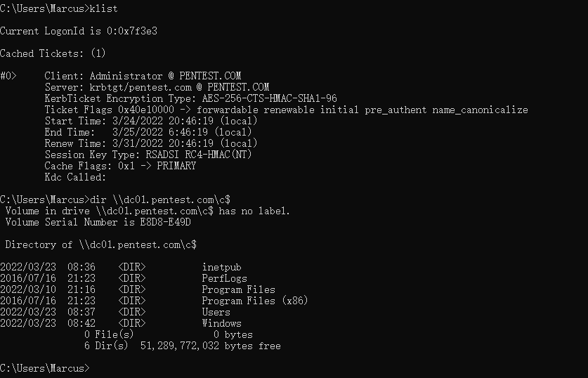
Task: Click the End Time line
Action: 148,132
